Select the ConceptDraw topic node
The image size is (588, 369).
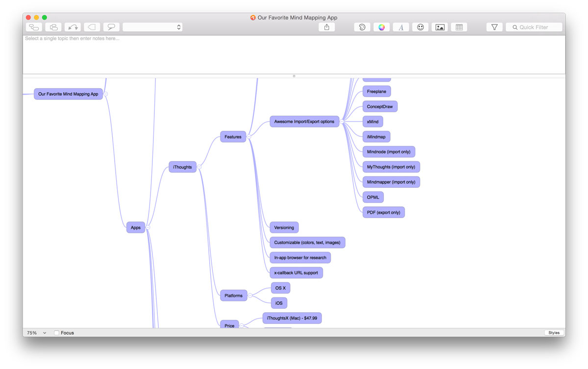380,106
